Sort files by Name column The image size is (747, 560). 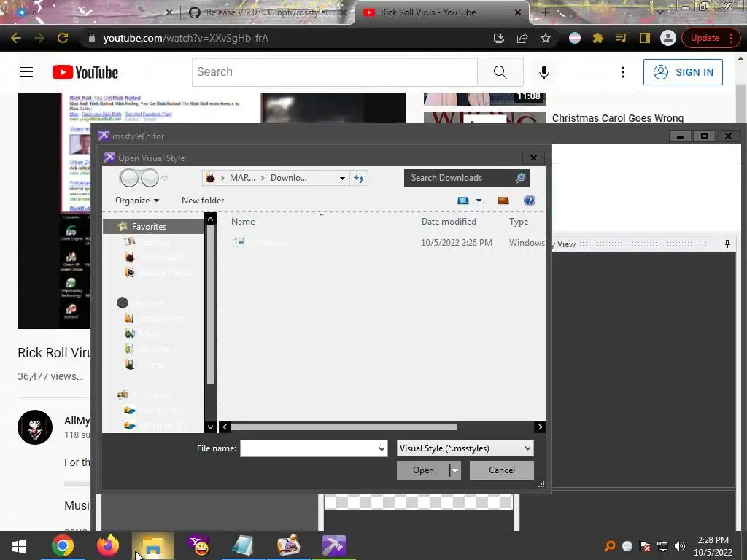[x=243, y=222]
